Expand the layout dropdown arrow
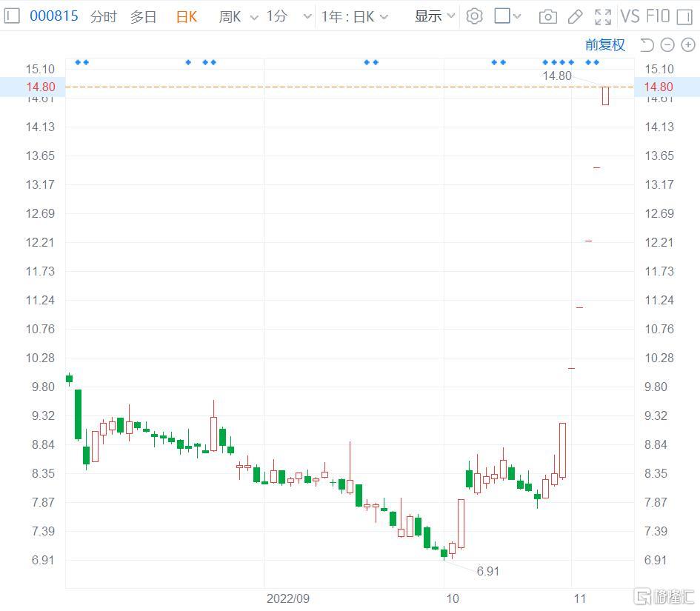Image resolution: width=700 pixels, height=611 pixels. 517,16
